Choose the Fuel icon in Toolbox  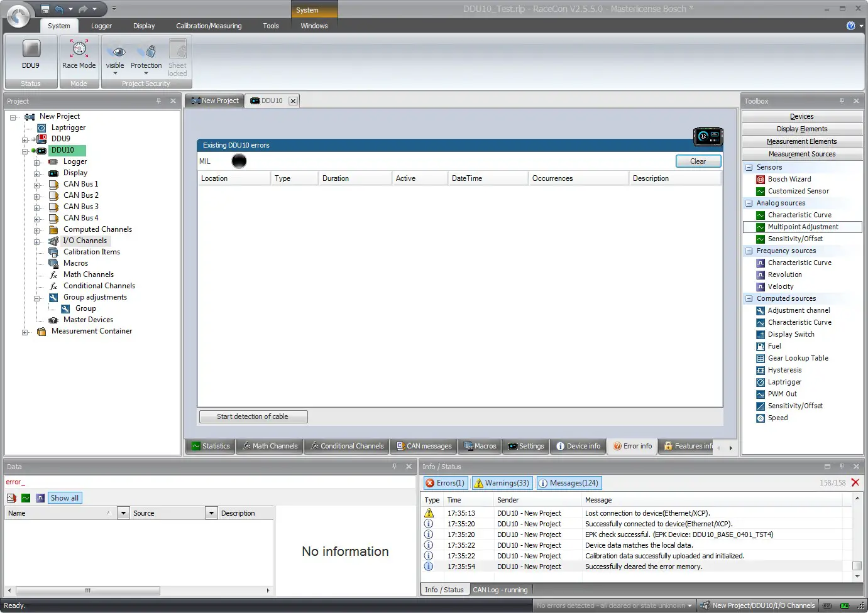[761, 347]
